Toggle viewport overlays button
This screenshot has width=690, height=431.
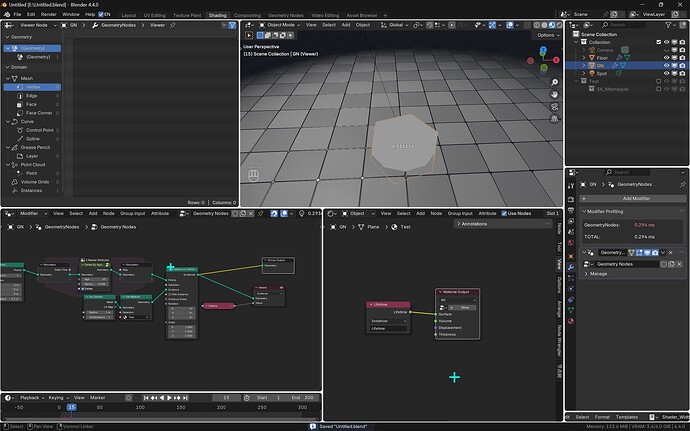(510, 25)
